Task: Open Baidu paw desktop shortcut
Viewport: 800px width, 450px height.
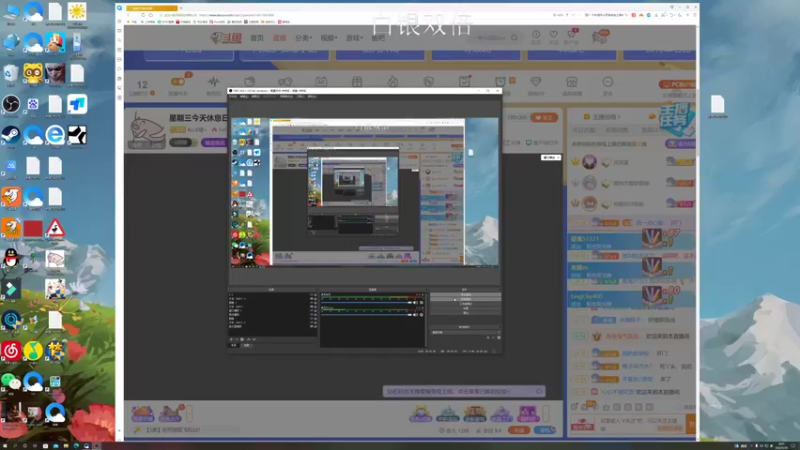Action: (33, 105)
